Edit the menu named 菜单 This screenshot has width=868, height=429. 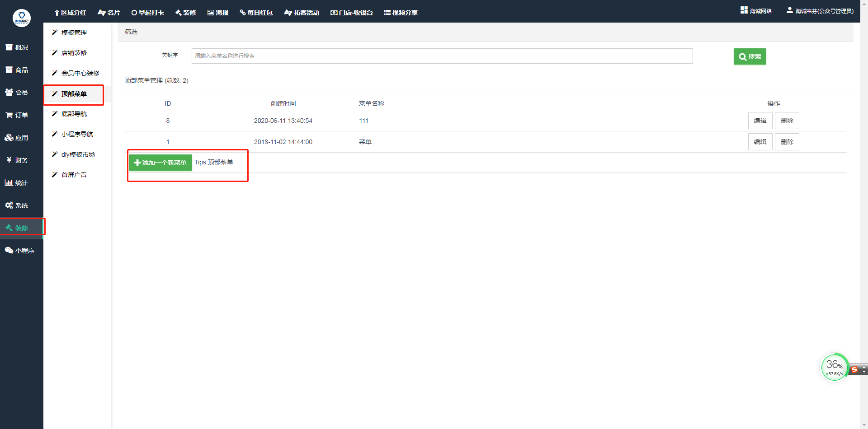click(760, 142)
